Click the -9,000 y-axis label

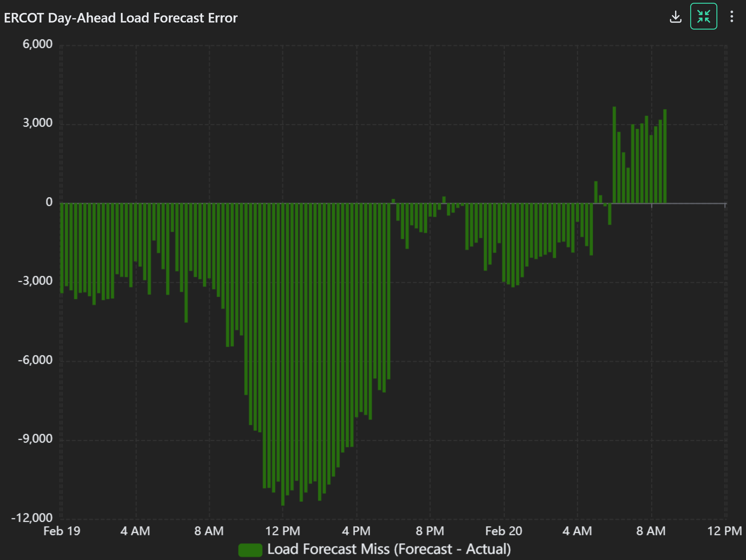(x=35, y=439)
